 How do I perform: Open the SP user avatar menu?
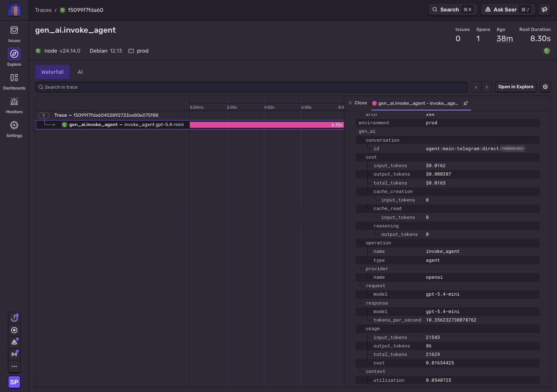click(14, 382)
